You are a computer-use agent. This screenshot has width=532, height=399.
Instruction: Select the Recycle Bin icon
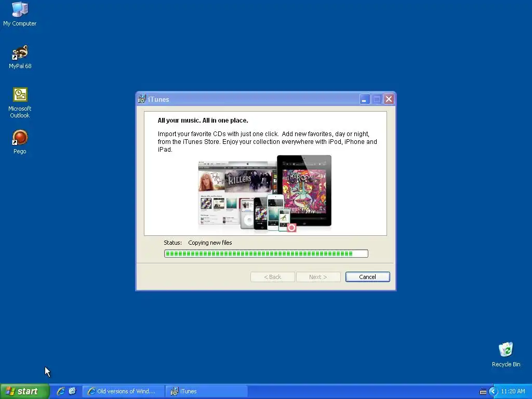(506, 354)
